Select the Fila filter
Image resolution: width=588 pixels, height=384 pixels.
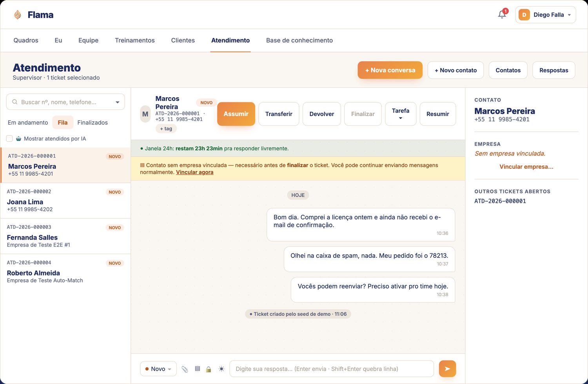[63, 122]
